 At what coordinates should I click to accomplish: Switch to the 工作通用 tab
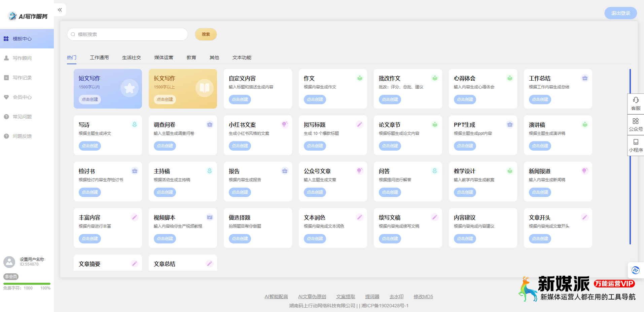pos(99,57)
